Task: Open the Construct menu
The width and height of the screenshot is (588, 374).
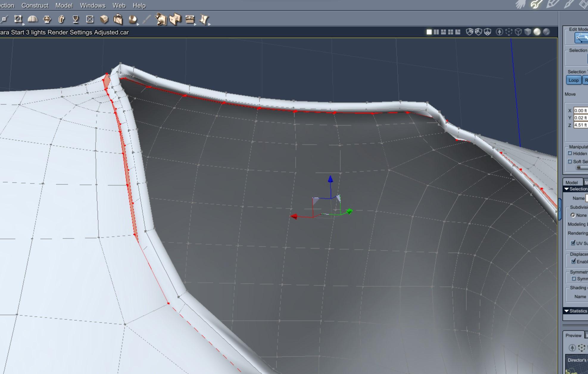Action: [x=35, y=5]
